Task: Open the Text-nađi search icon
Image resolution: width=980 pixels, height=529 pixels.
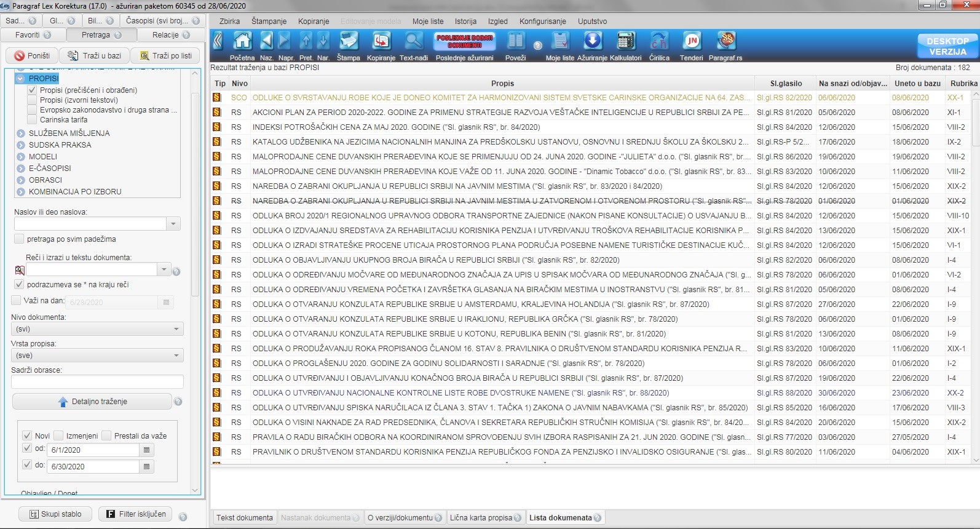Action: [x=413, y=42]
